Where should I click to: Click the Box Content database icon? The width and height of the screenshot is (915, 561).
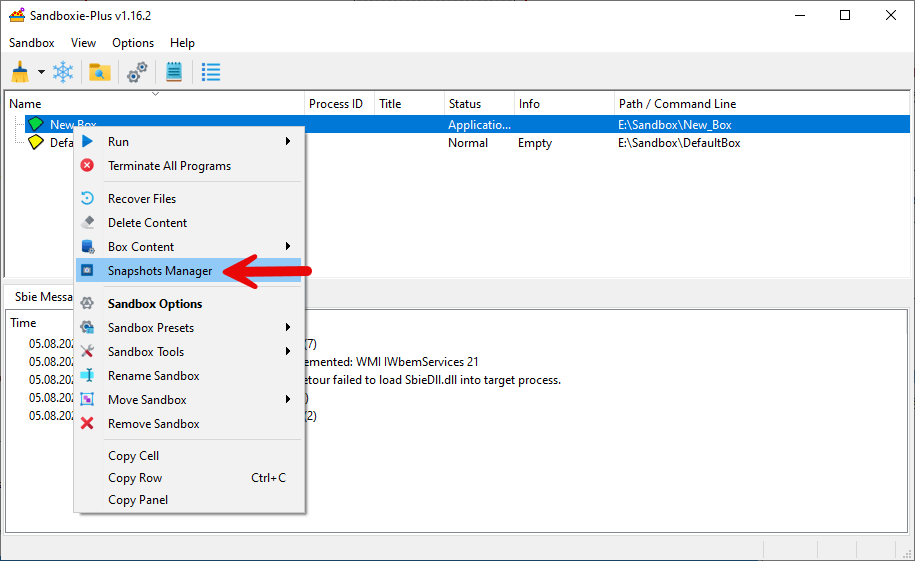click(88, 246)
